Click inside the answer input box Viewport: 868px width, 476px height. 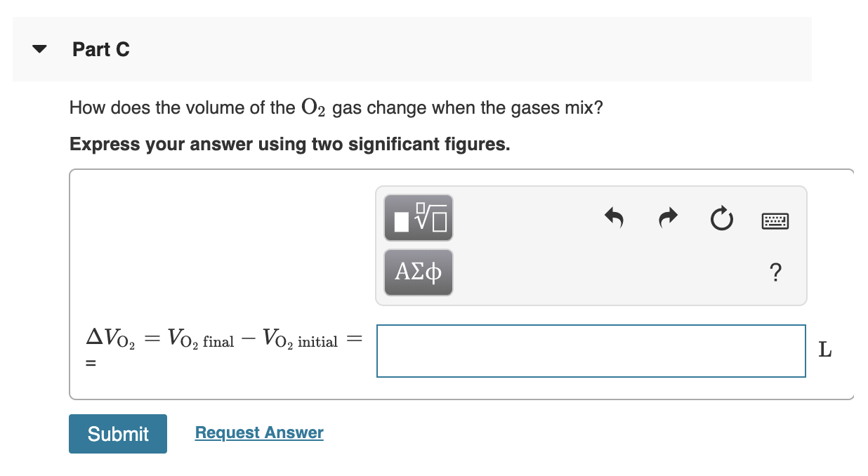click(591, 351)
